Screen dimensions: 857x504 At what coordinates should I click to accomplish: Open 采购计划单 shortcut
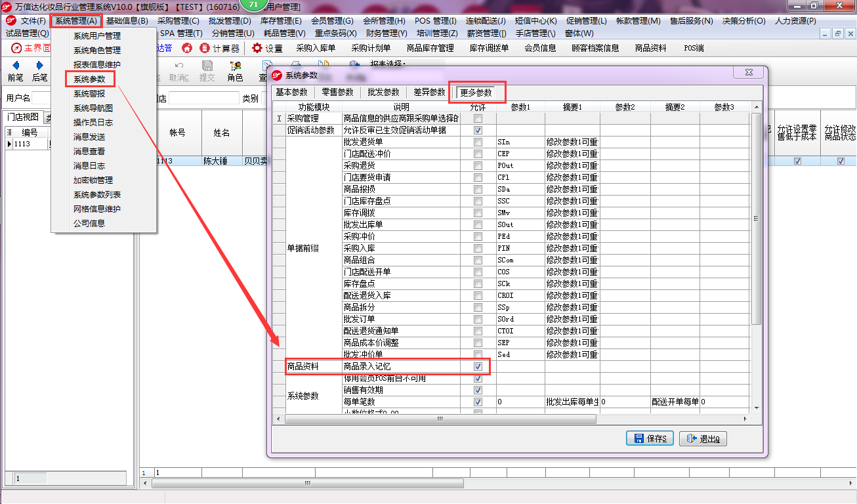tap(371, 48)
